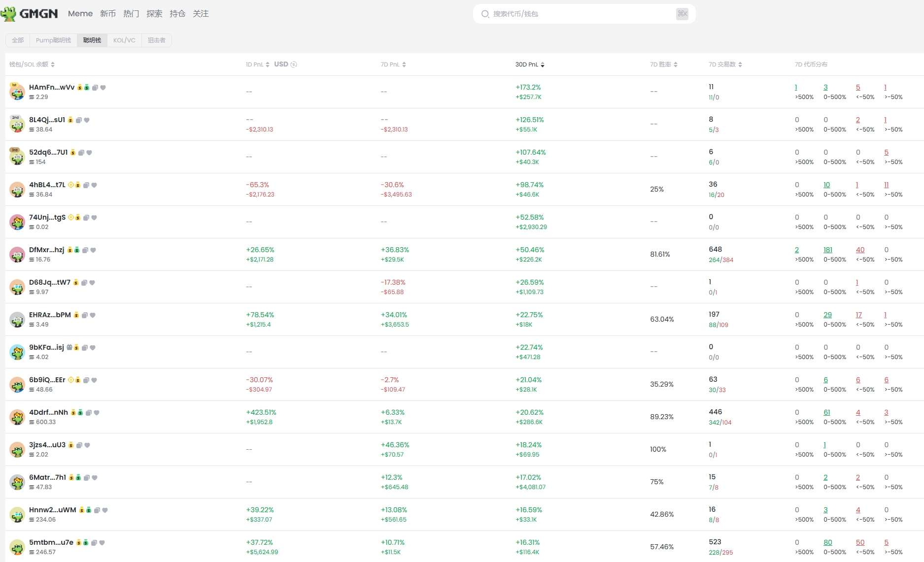Click the green money bag badge on 5mtbm...u7e
This screenshot has width=924, height=562.
[x=86, y=542]
